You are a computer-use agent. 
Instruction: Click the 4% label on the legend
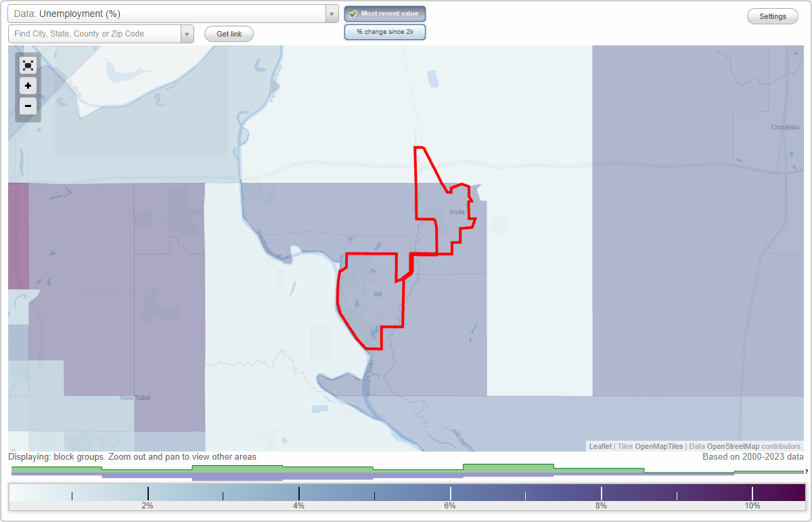tap(298, 506)
